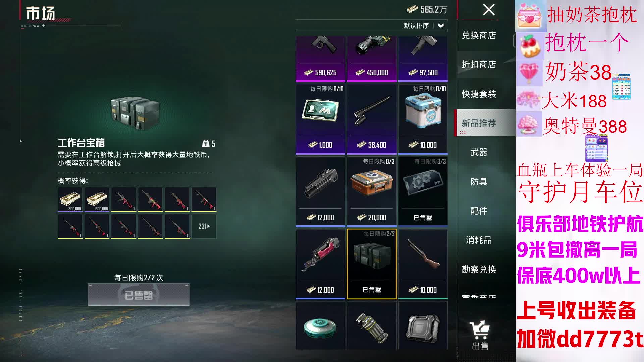Click the 600,000 cash reward thumbnail
The image size is (644, 362).
point(97,199)
